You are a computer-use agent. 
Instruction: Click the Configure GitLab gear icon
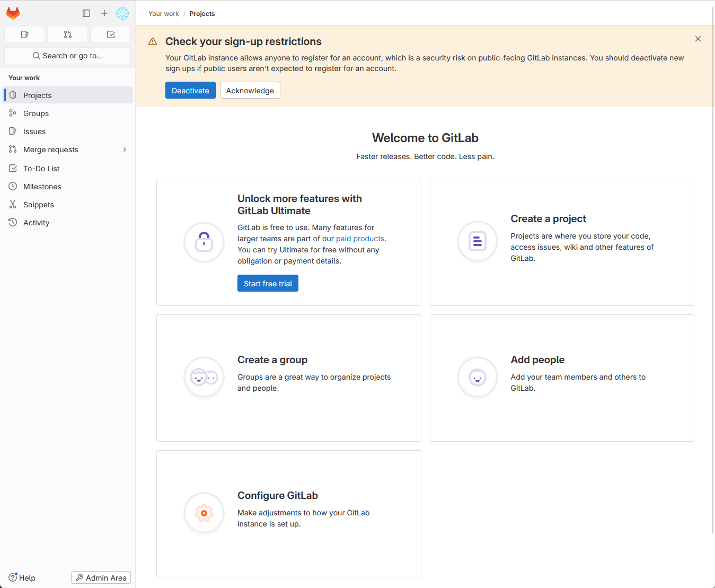point(204,513)
